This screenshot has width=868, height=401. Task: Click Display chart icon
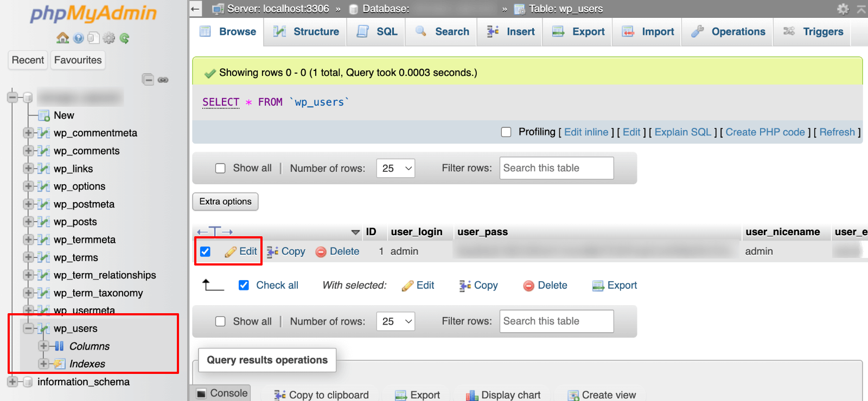pyautogui.click(x=471, y=396)
